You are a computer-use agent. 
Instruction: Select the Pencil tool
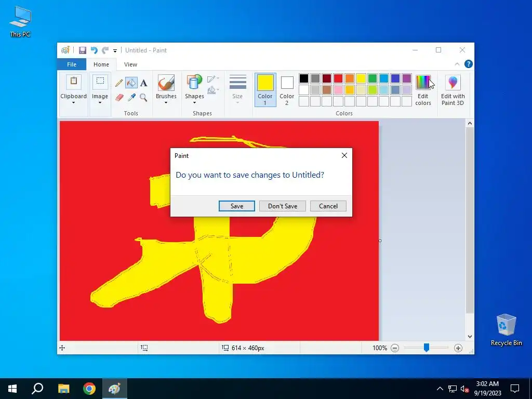point(119,83)
